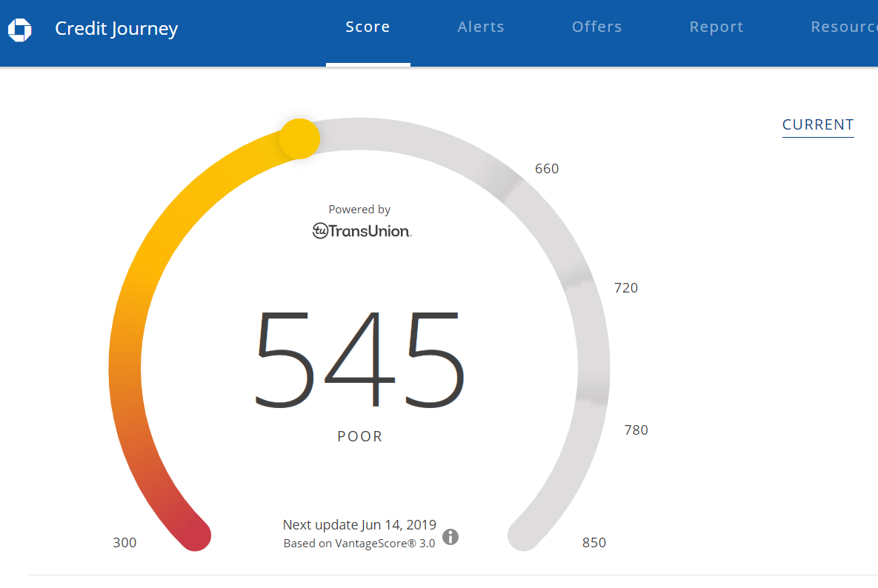Click the Credit Journey title

[116, 29]
